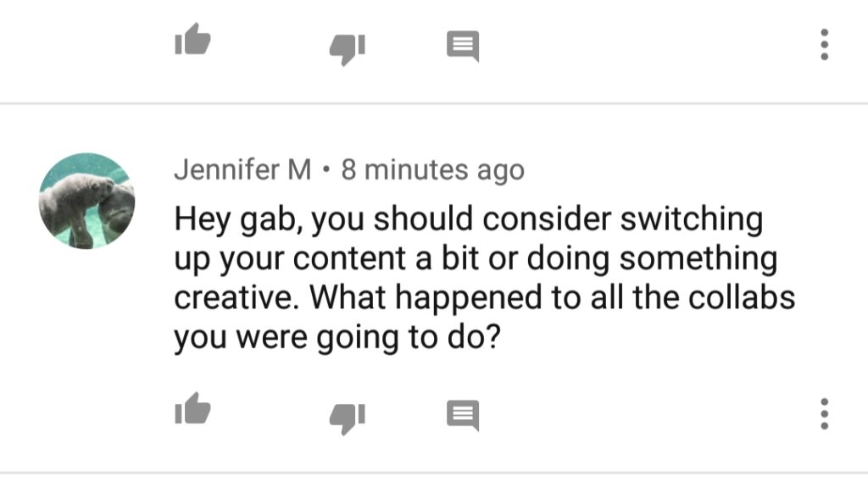Visit the Jennifer M channel name link
Viewport: 868px width, 498px height.
[x=242, y=170]
